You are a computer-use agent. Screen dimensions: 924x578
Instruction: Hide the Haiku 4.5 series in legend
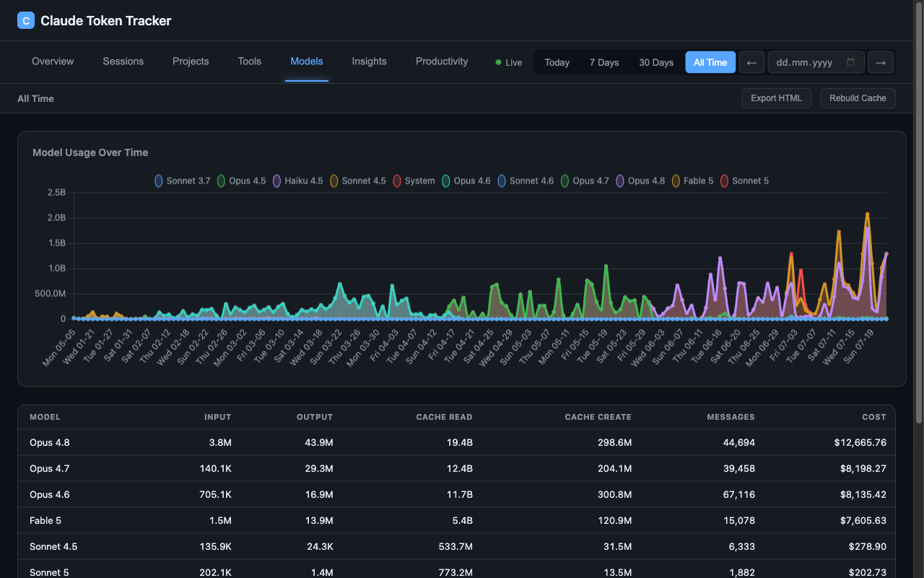coord(297,181)
